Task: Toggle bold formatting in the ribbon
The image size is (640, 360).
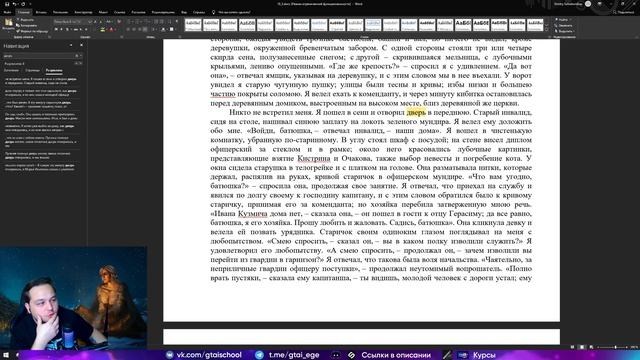Action: (56, 29)
